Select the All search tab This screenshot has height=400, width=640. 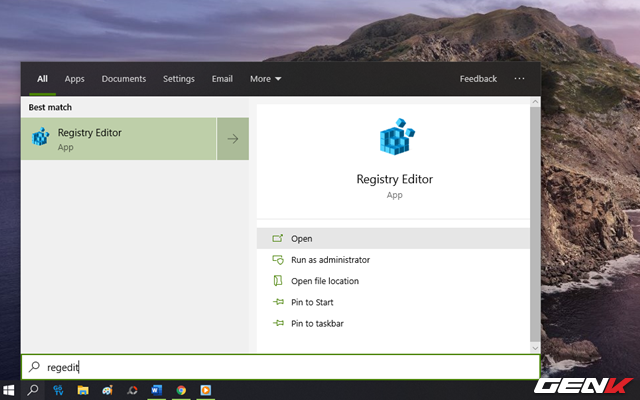(x=42, y=79)
